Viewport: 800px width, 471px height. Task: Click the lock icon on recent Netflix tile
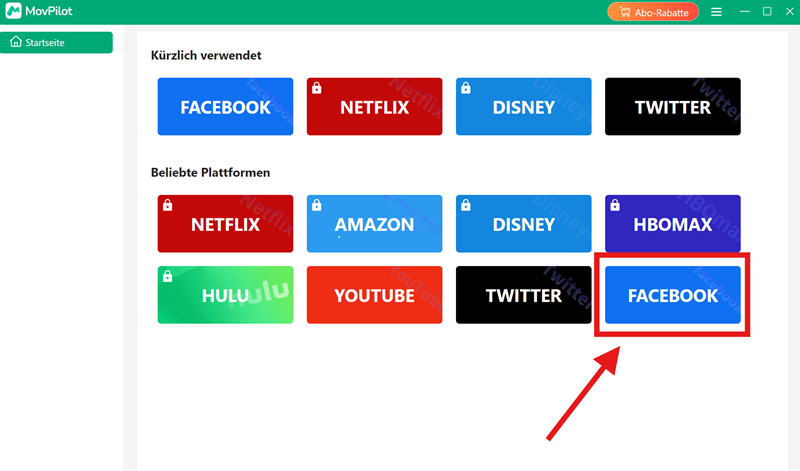[317, 88]
